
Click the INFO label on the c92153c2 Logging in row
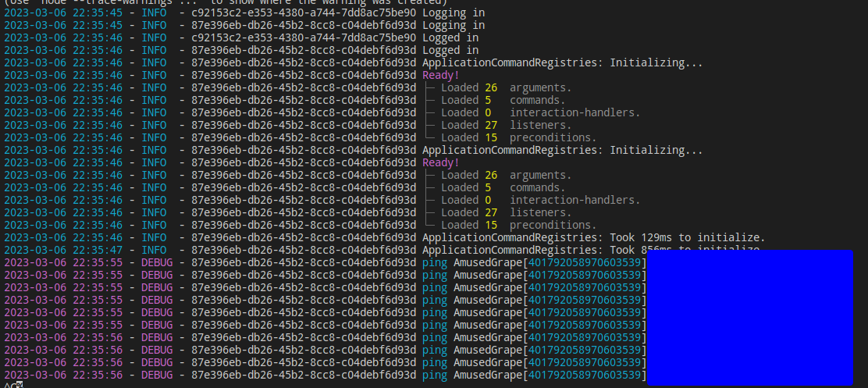153,12
